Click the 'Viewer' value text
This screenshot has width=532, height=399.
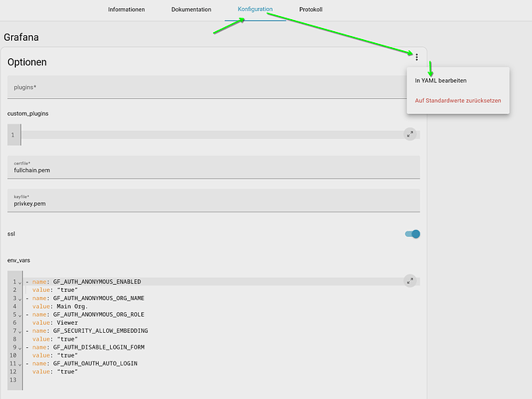pyautogui.click(x=67, y=322)
